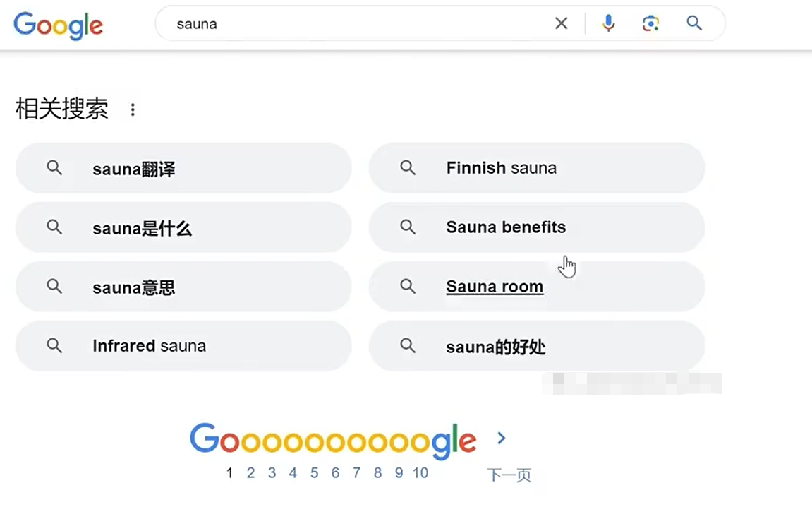Open options menu next to 相关搜索
This screenshot has width=812, height=507.
click(x=133, y=109)
